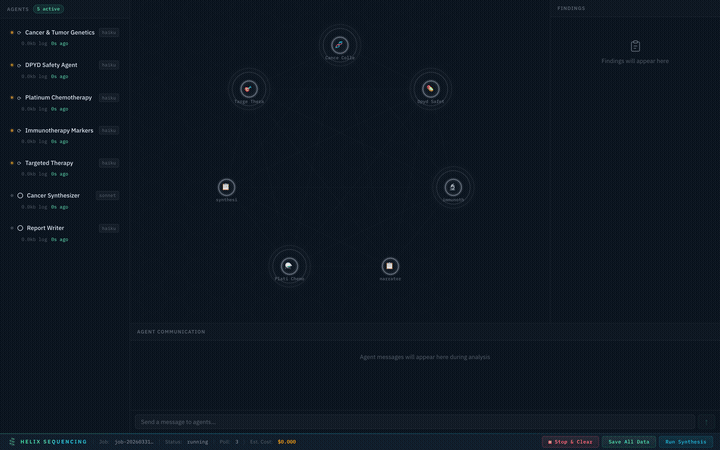
Task: Focus the 'Send a message to agents' field
Action: [x=415, y=422]
